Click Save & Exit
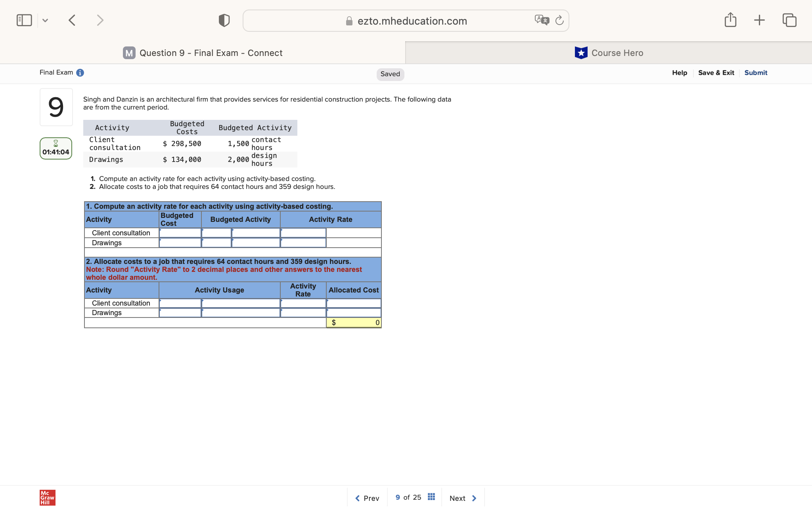This screenshot has width=812, height=508. [716, 72]
